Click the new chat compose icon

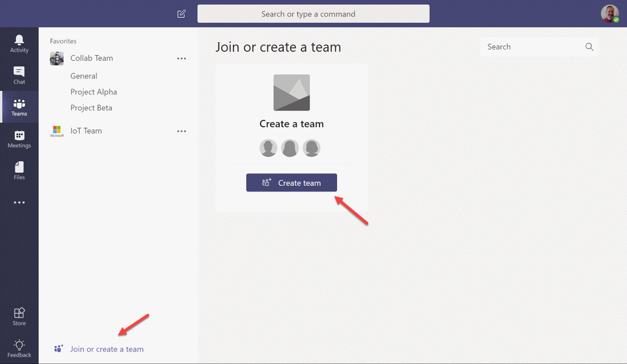pyautogui.click(x=181, y=14)
